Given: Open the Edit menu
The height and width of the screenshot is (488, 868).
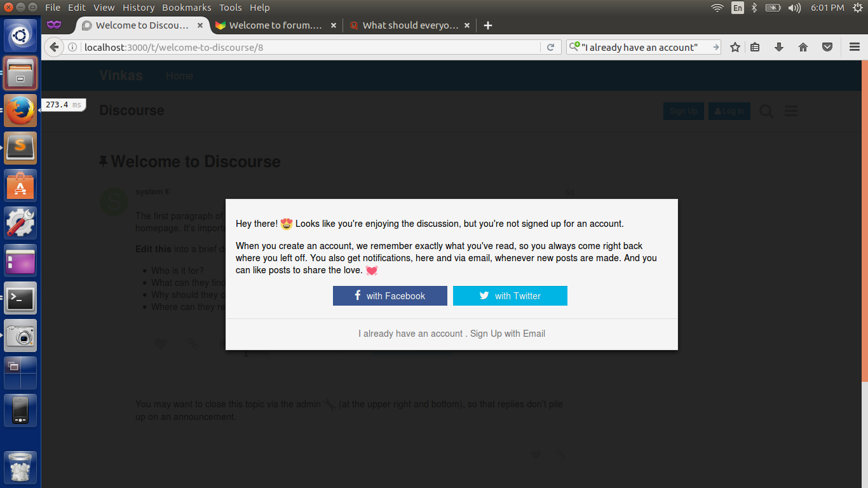Looking at the screenshot, I should pos(77,8).
